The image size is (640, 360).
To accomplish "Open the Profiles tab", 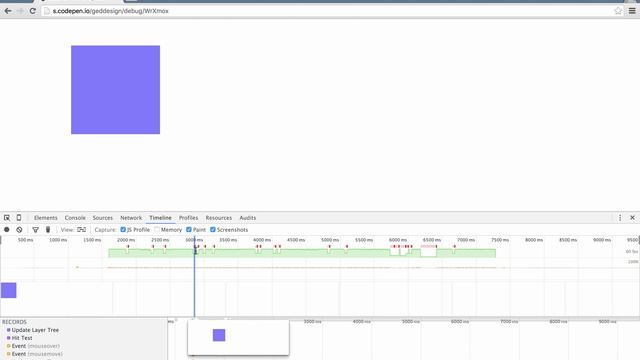I will 189,218.
